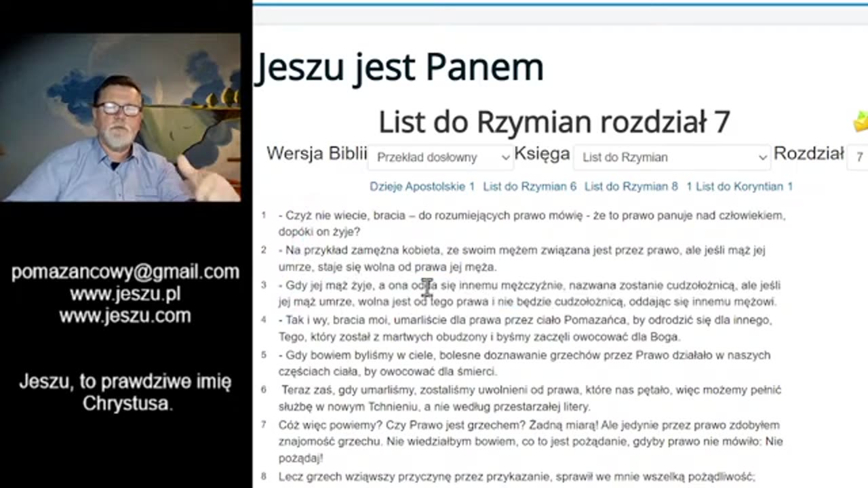Click verse text starting 'Cóż więc powiemy?'
Image resolution: width=868 pixels, height=488 pixels.
coord(531,442)
